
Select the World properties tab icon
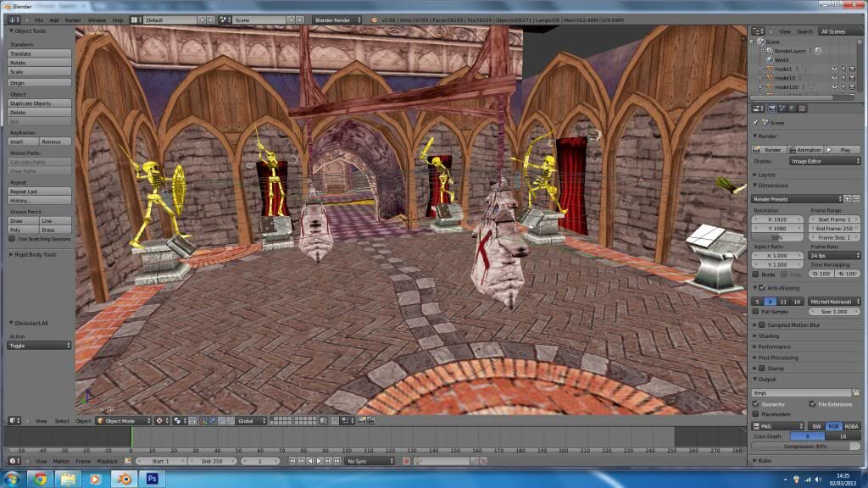pyautogui.click(x=793, y=108)
